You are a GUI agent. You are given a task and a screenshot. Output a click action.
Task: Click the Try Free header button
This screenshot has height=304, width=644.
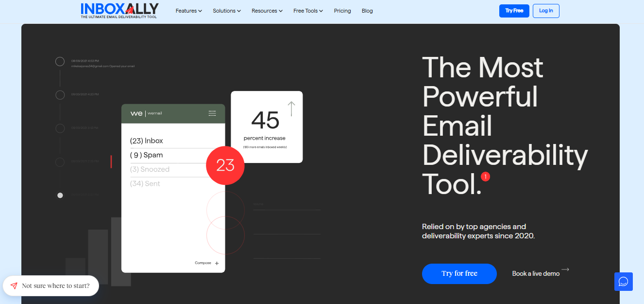pos(514,11)
